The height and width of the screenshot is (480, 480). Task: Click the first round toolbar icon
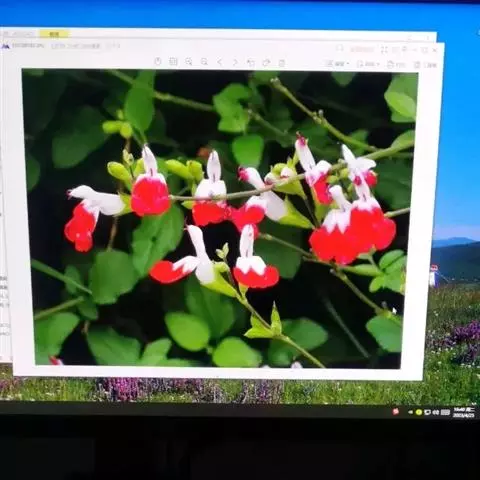point(158,61)
